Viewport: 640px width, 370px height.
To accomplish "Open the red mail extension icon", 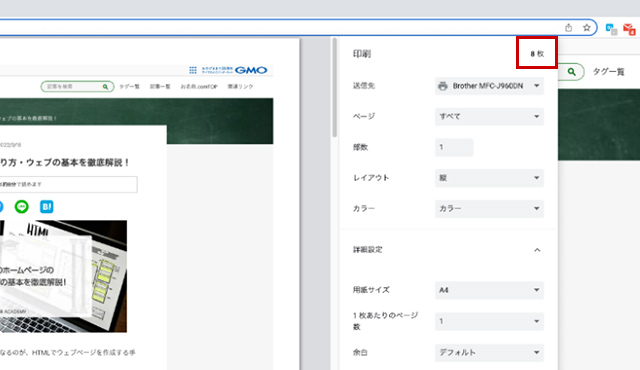I will click(x=629, y=29).
